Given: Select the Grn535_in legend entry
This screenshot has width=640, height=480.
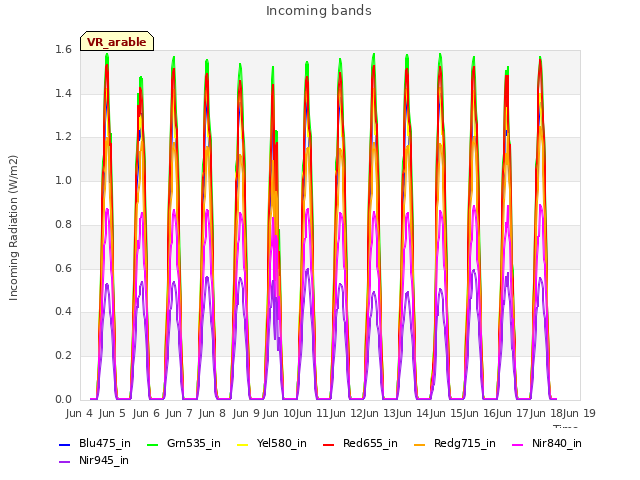Looking at the screenshot, I should point(184,444).
